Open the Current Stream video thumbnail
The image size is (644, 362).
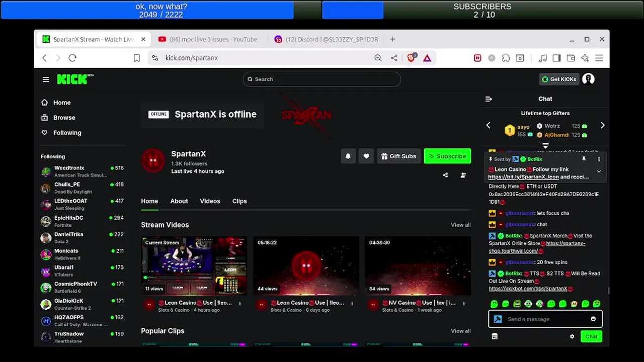pyautogui.click(x=194, y=265)
